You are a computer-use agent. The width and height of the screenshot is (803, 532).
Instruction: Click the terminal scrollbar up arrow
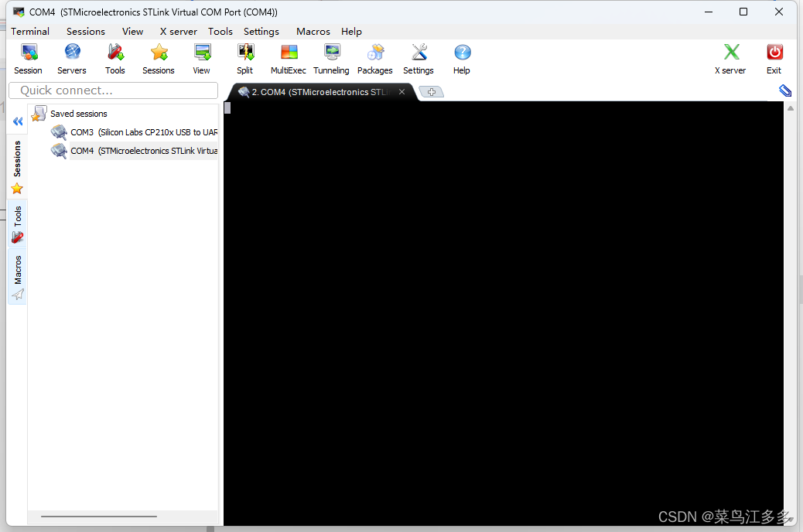coord(791,108)
